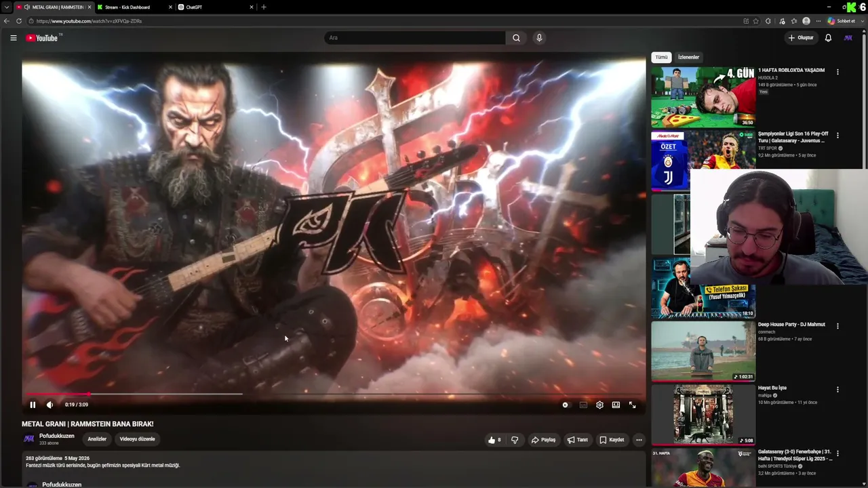Screen dimensions: 868x488
Task: Close the ChatGPT tab
Action: [x=252, y=7]
